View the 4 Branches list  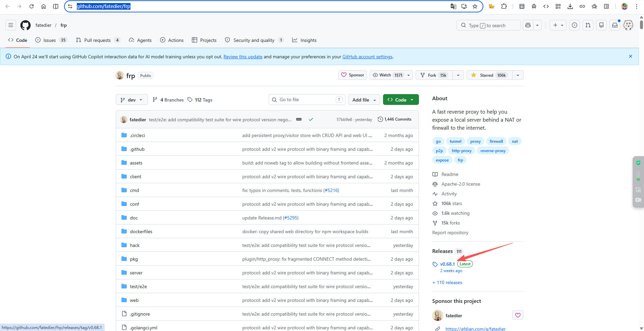pos(168,100)
